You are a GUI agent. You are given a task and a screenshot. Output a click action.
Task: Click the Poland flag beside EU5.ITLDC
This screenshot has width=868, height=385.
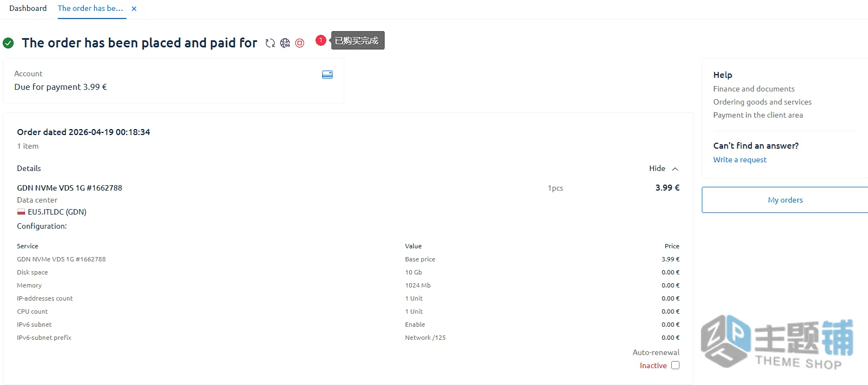click(21, 212)
